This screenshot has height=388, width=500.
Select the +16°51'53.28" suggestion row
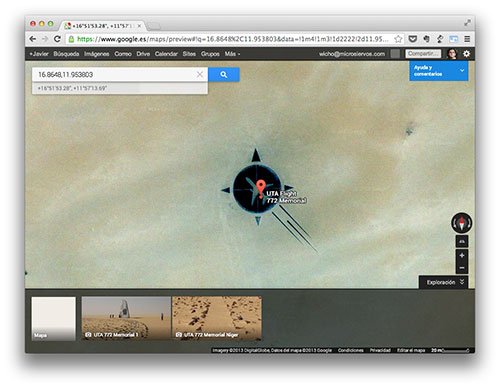click(120, 88)
